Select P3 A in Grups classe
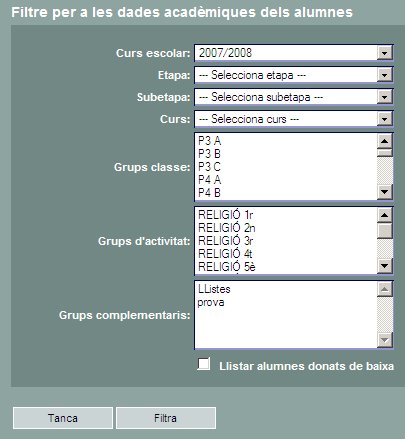Screen dimensions: 405x439 pos(286,141)
